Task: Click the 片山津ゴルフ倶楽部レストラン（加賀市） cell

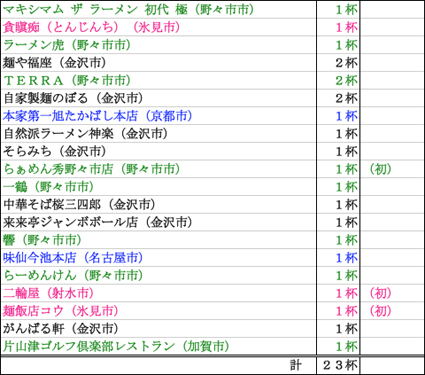Action: [158, 346]
